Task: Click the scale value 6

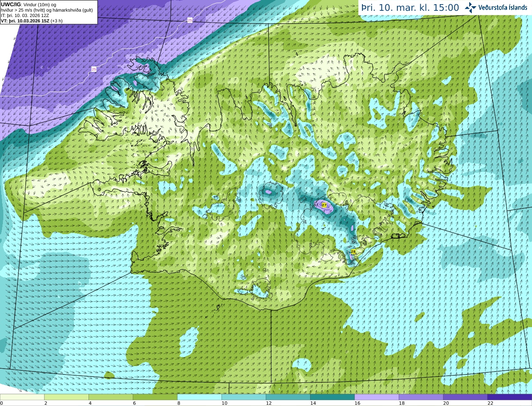Action: coord(134,403)
